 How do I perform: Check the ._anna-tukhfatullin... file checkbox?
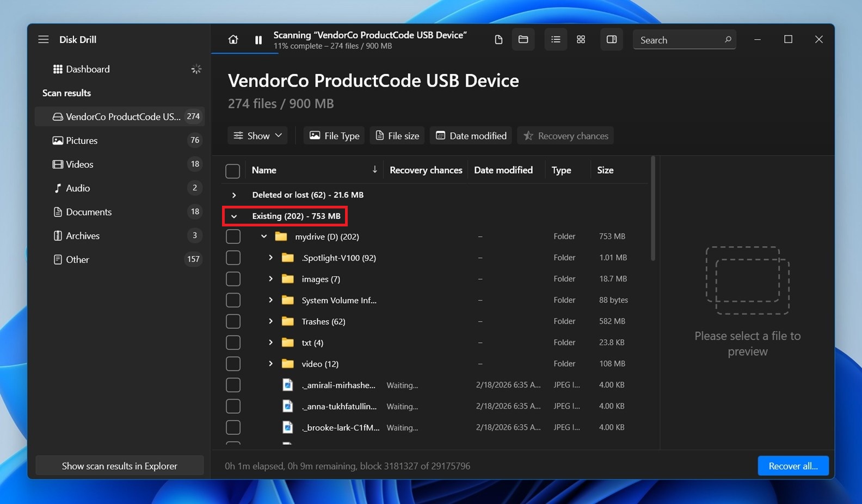(x=233, y=407)
